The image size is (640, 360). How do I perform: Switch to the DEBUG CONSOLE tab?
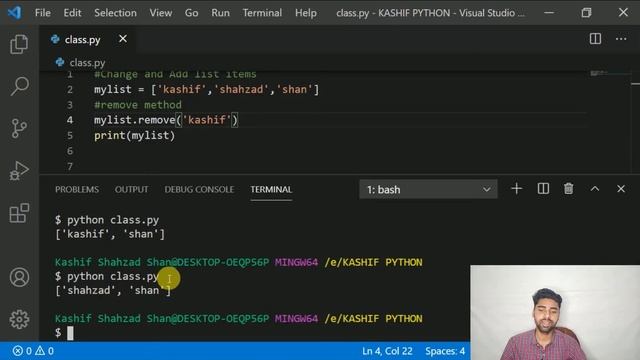(199, 189)
